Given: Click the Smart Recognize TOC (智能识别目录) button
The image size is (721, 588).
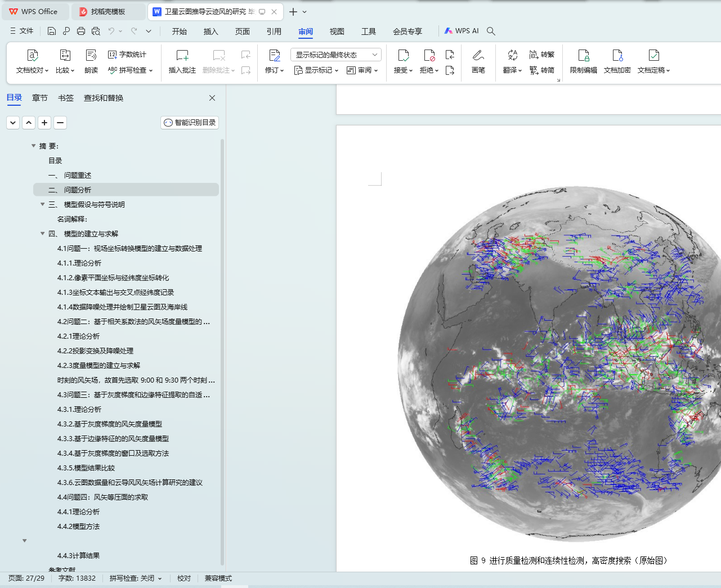Looking at the screenshot, I should (x=190, y=123).
